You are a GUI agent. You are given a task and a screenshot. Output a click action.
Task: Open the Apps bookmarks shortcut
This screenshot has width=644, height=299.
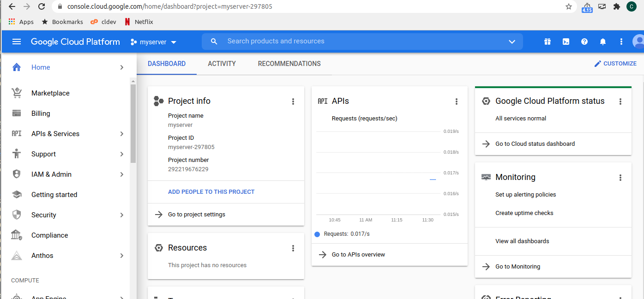point(21,22)
